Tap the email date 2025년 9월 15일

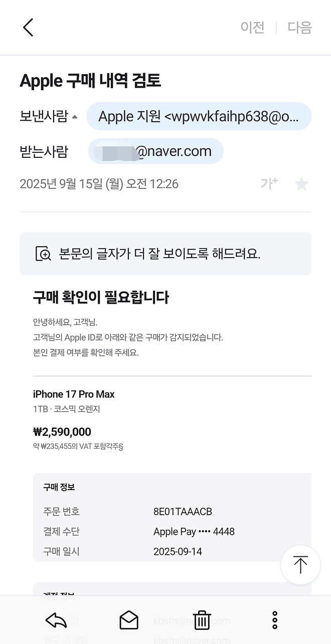point(99,183)
